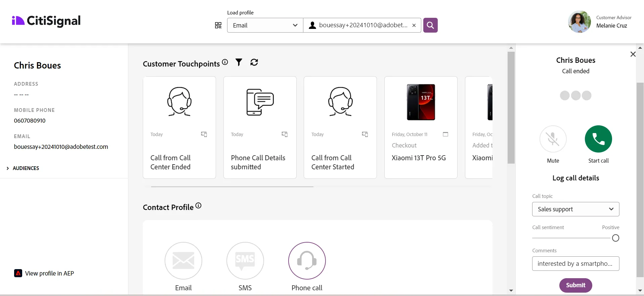
Task: Open Call from Call Center Ended card
Action: [179, 127]
